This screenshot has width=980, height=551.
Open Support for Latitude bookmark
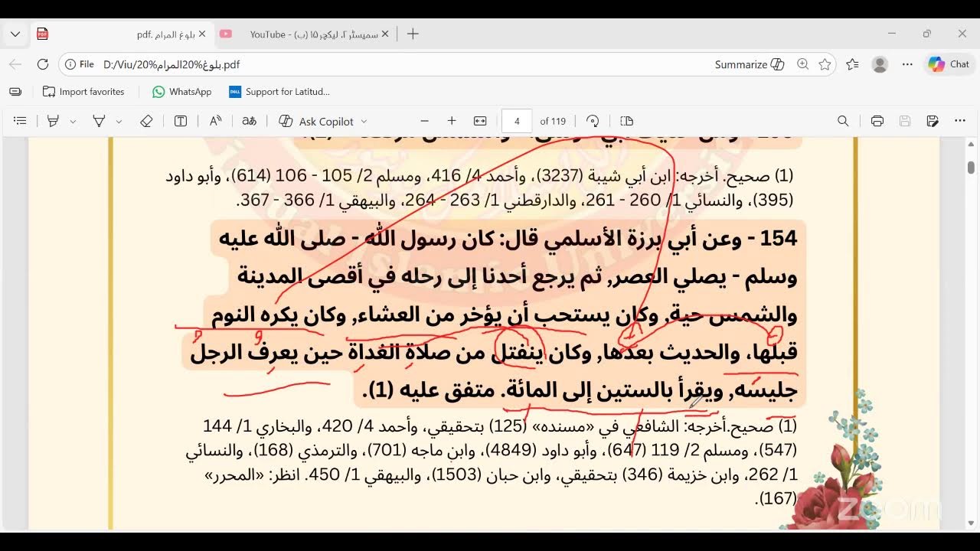pos(279,92)
